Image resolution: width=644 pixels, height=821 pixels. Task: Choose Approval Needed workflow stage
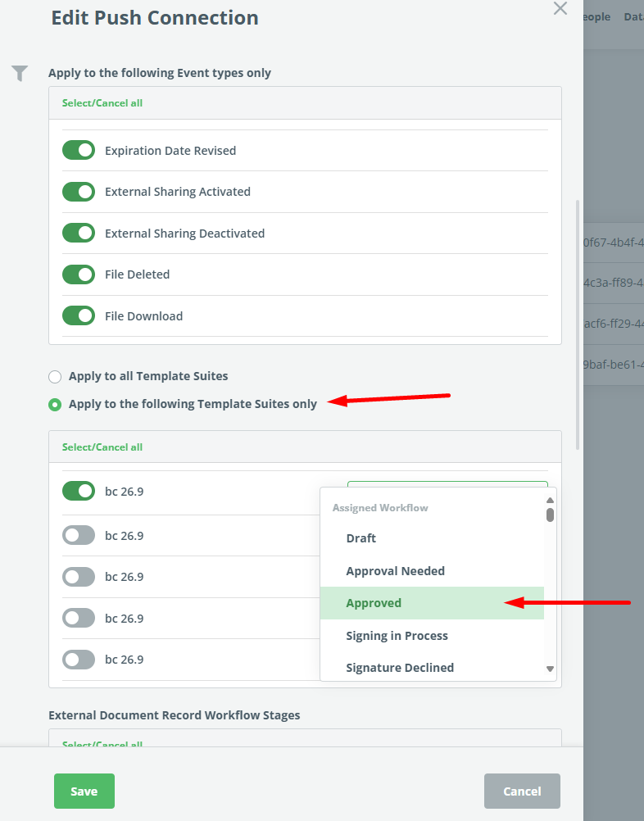[x=395, y=571]
